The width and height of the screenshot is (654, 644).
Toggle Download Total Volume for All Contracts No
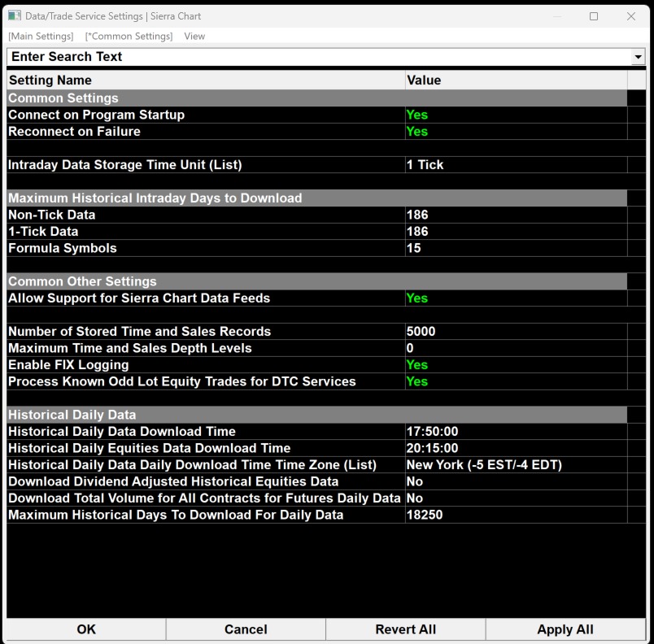click(x=516, y=498)
